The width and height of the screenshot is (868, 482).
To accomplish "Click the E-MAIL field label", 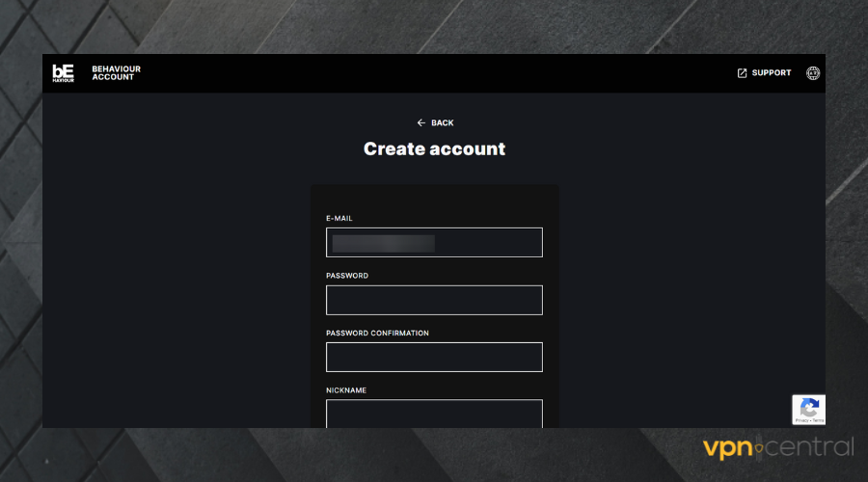I will (x=339, y=219).
